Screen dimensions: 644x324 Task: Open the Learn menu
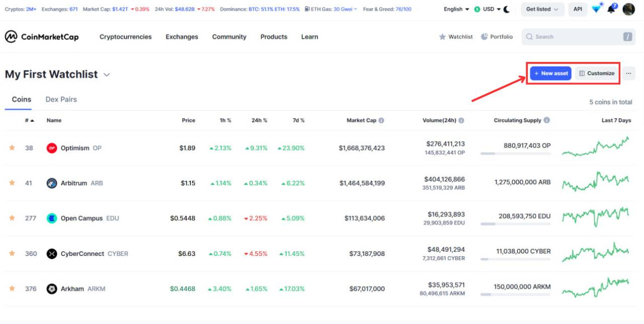tap(309, 37)
